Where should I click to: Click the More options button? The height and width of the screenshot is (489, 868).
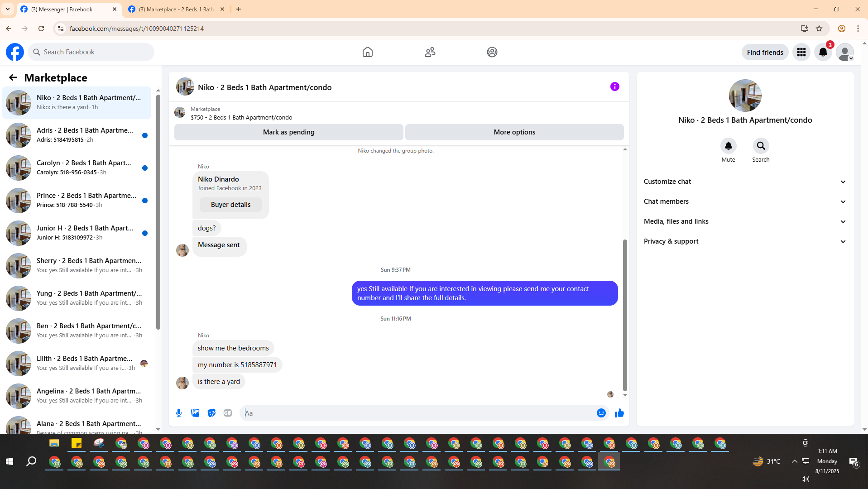[514, 132]
